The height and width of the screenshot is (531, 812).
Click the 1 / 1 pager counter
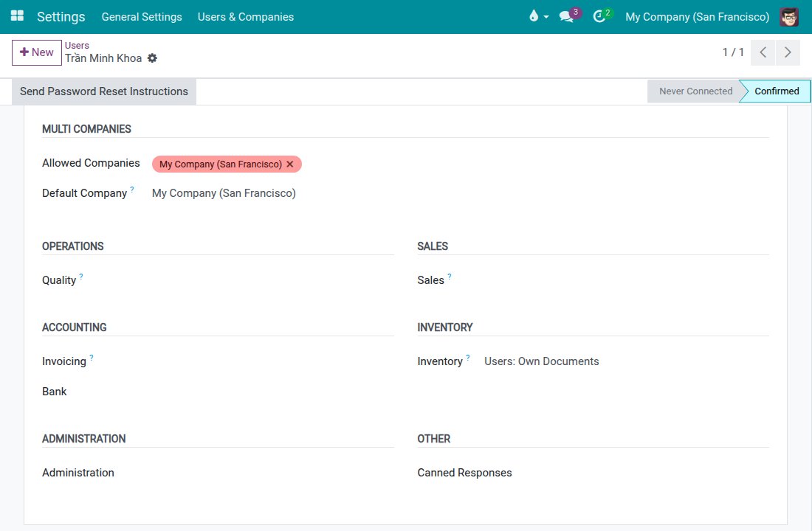click(x=733, y=52)
